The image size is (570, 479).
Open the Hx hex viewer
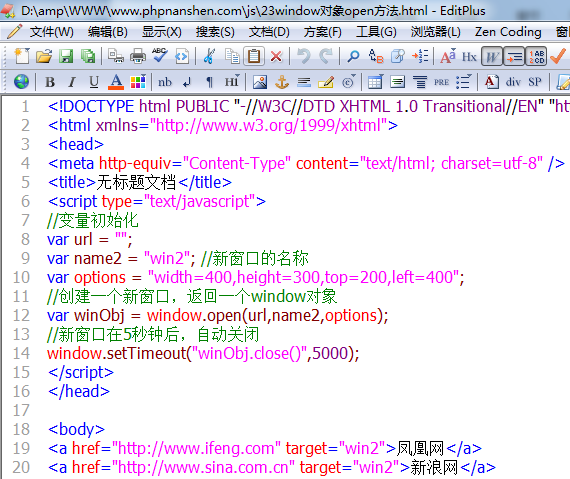469,57
